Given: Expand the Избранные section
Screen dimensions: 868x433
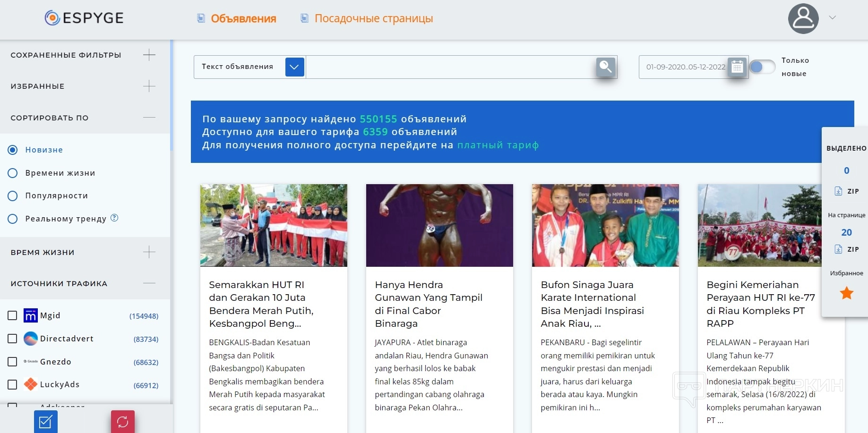Looking at the screenshot, I should [x=149, y=86].
